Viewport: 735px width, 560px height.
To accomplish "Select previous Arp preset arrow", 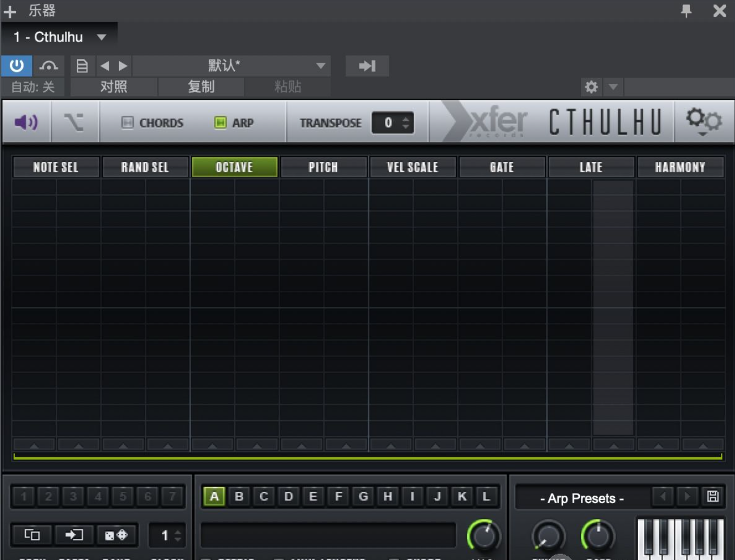I will (663, 496).
